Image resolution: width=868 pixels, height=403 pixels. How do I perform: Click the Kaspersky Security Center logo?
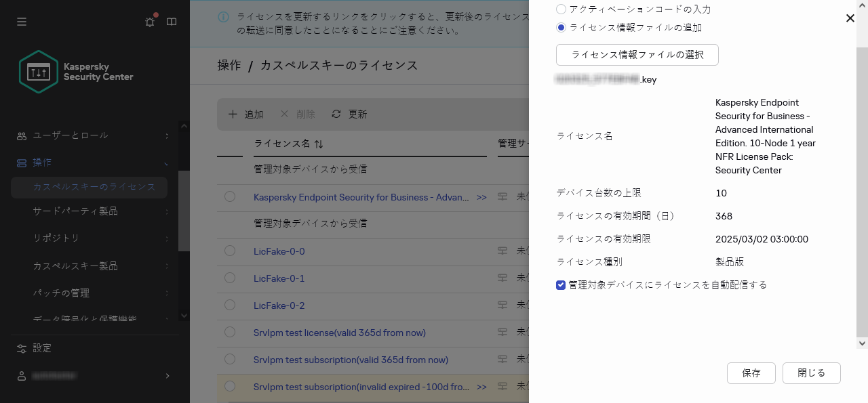[x=39, y=71]
